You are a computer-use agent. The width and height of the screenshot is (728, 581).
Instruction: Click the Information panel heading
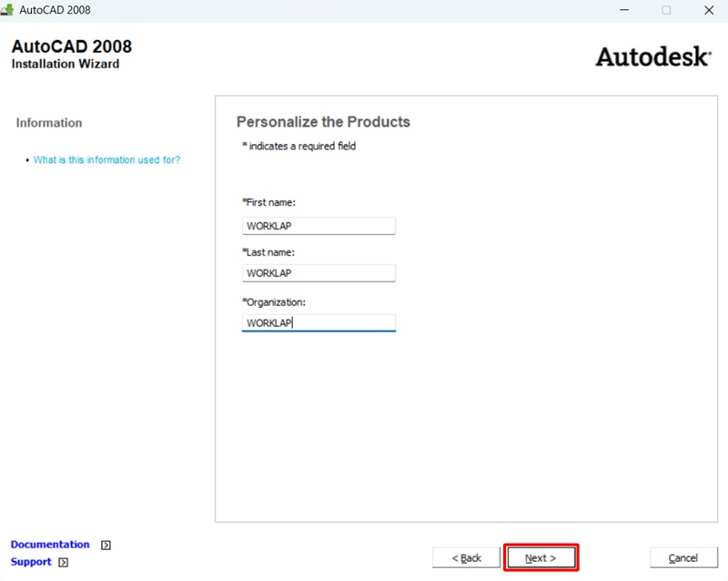tap(49, 123)
